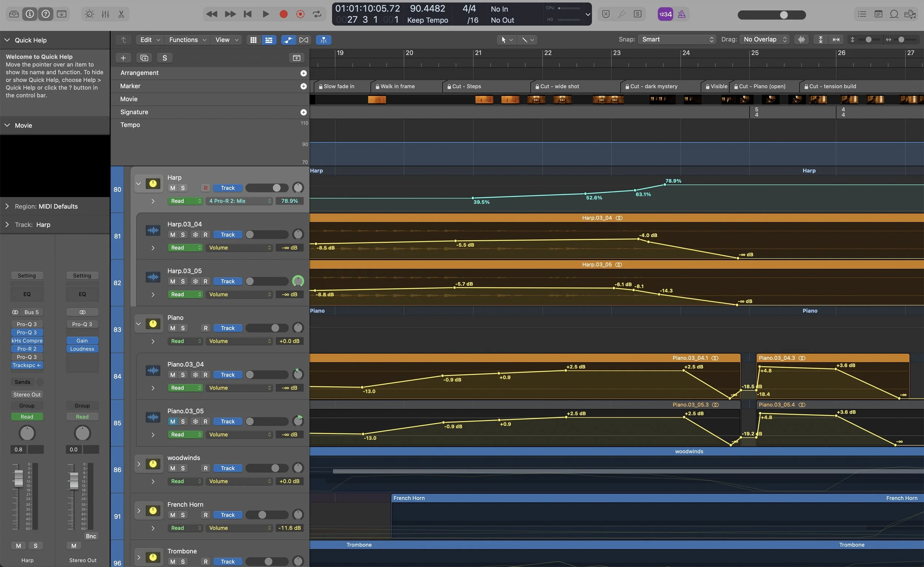This screenshot has width=924, height=567.
Task: Click the Bnc bounce button
Action: [x=91, y=536]
